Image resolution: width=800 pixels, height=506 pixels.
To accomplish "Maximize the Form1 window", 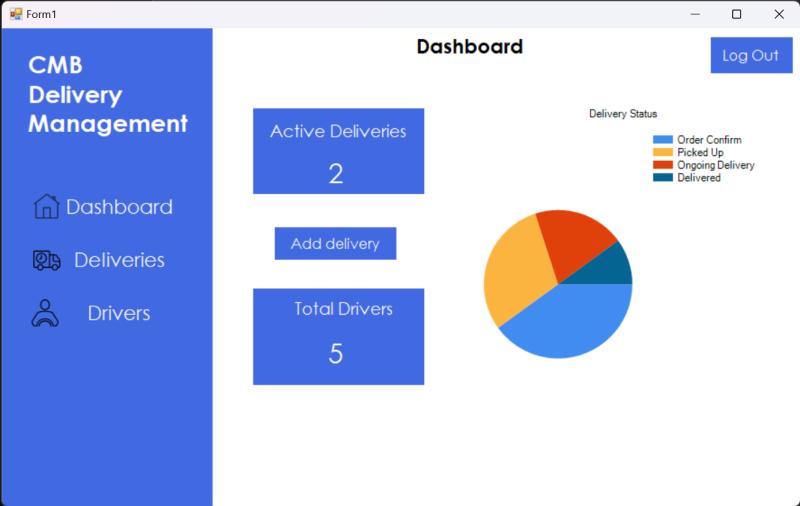I will tap(737, 14).
